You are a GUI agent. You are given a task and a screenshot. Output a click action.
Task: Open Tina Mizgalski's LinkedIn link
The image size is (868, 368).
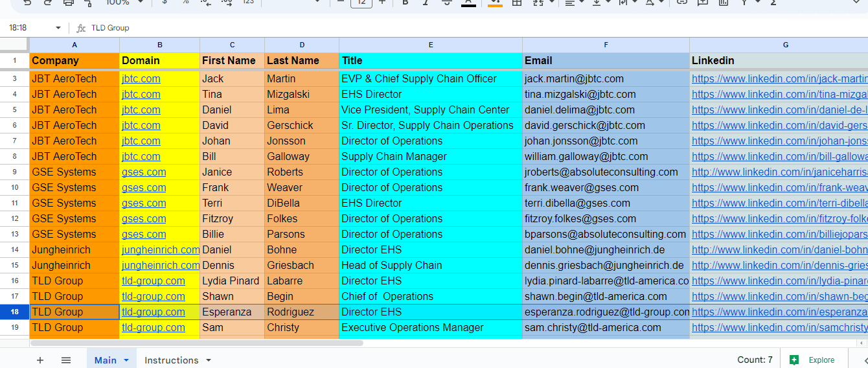click(779, 94)
